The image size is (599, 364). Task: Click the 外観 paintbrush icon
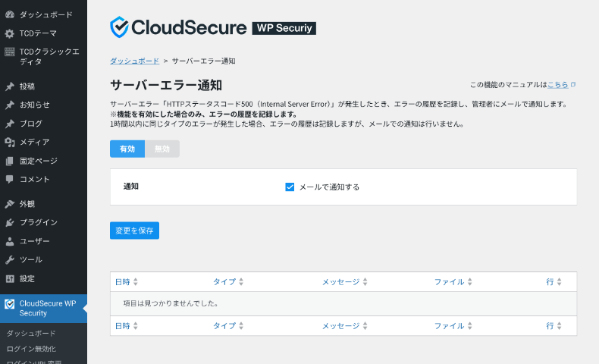click(10, 204)
